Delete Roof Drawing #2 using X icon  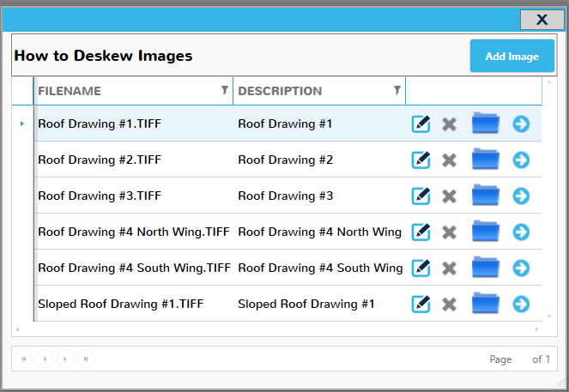(448, 160)
